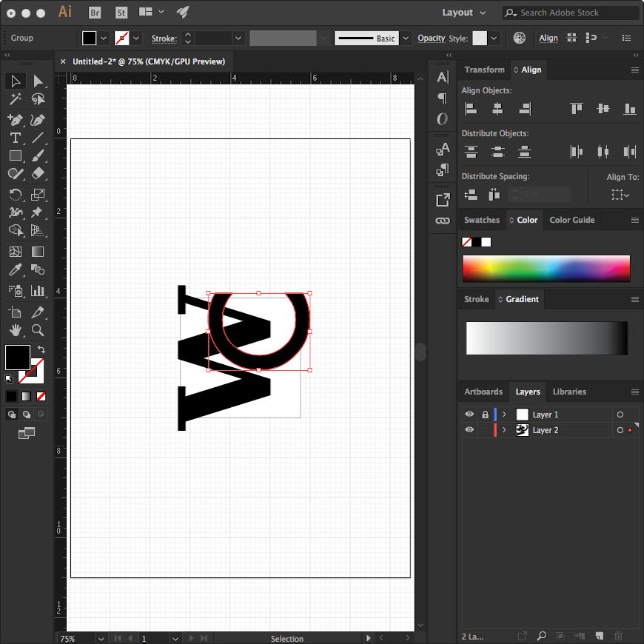644x644 pixels.
Task: Unlock Layer 1 via lock icon
Action: (x=485, y=415)
